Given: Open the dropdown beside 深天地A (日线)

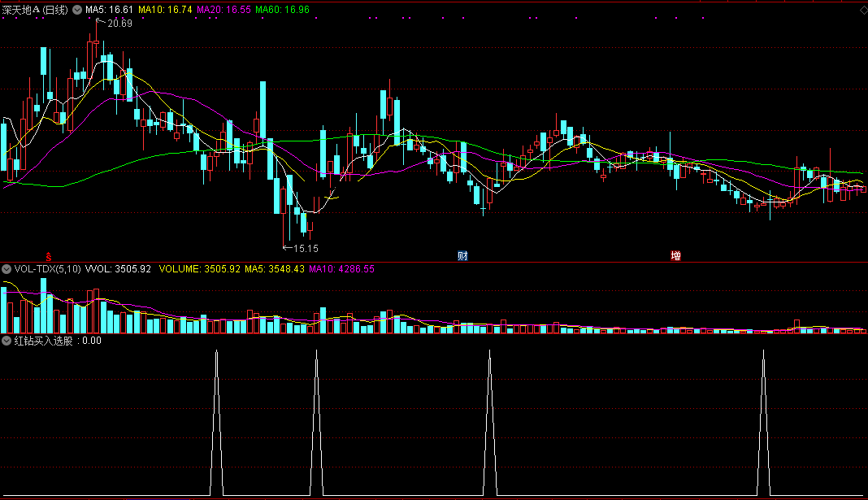Looking at the screenshot, I should (x=77, y=10).
